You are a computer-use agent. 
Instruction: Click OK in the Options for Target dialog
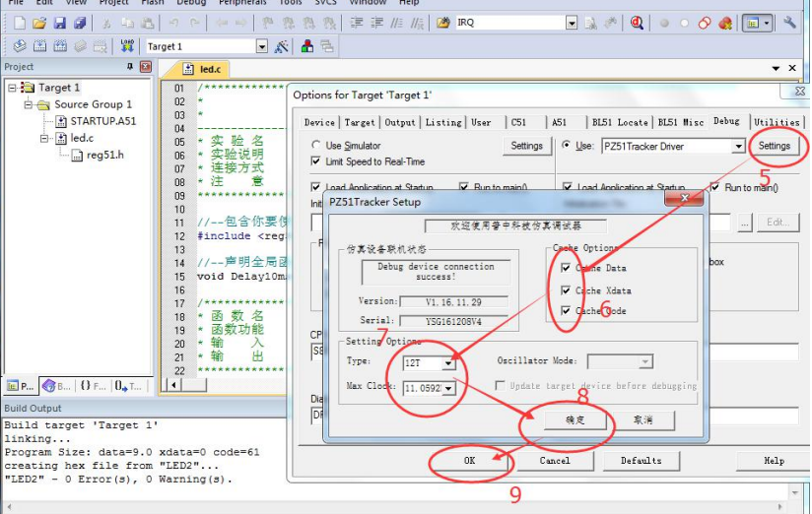469,461
